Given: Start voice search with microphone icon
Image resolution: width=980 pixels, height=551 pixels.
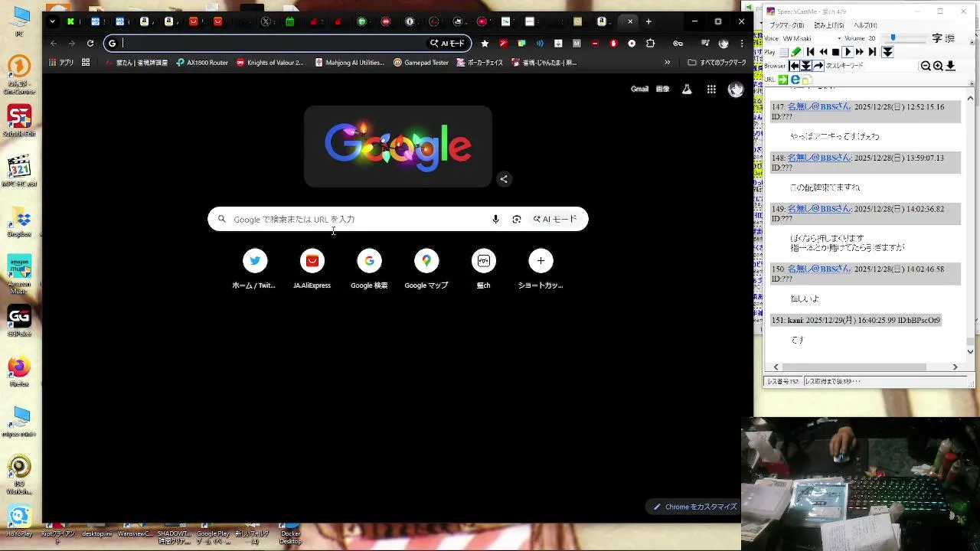Looking at the screenshot, I should [x=495, y=220].
